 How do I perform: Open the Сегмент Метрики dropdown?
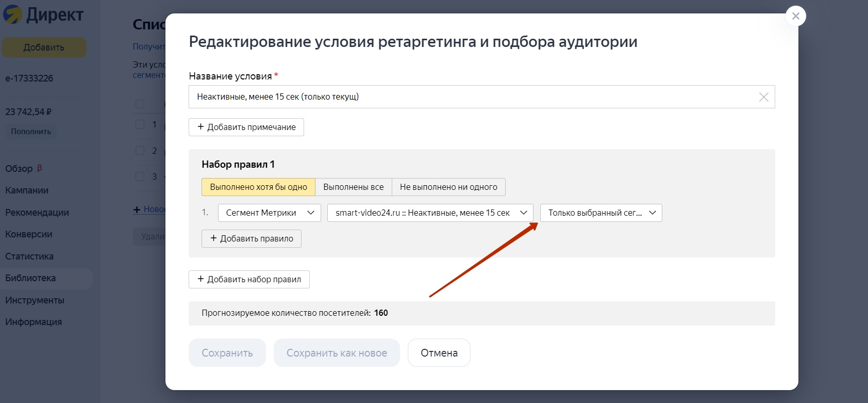270,213
